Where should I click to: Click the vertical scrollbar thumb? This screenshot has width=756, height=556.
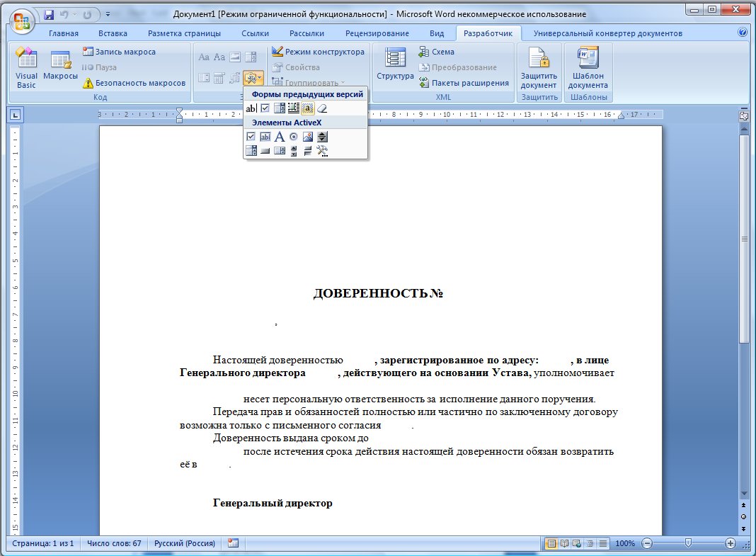point(744,239)
